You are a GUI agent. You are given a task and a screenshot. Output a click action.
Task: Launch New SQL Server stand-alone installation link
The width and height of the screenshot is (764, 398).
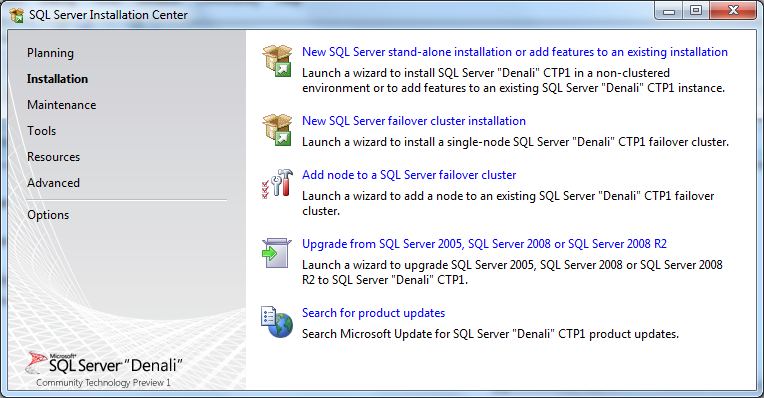coord(515,52)
